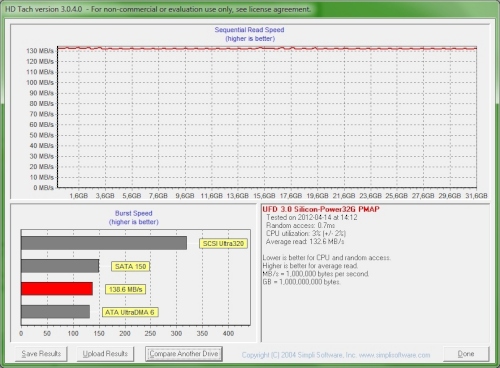Click 'Lower is better for CPU' note
The height and width of the screenshot is (368, 500).
[x=327, y=258]
